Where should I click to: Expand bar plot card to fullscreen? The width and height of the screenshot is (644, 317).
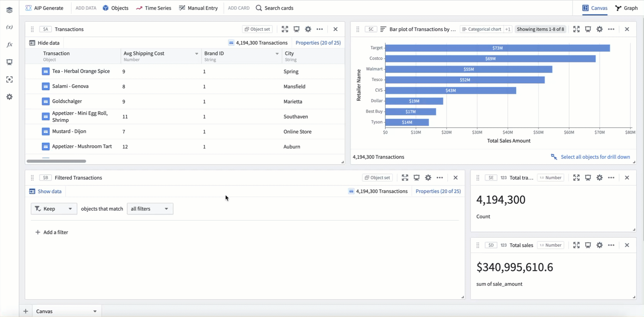point(576,29)
